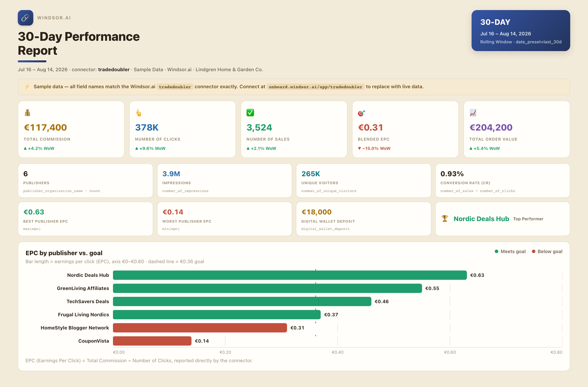588x387 pixels.
Task: Click the Top Performer label
Action: [x=528, y=219]
